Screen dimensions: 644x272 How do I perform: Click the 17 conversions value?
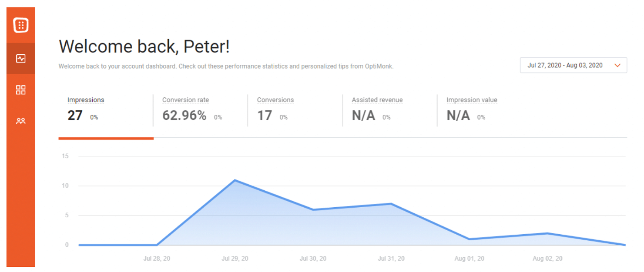[265, 116]
